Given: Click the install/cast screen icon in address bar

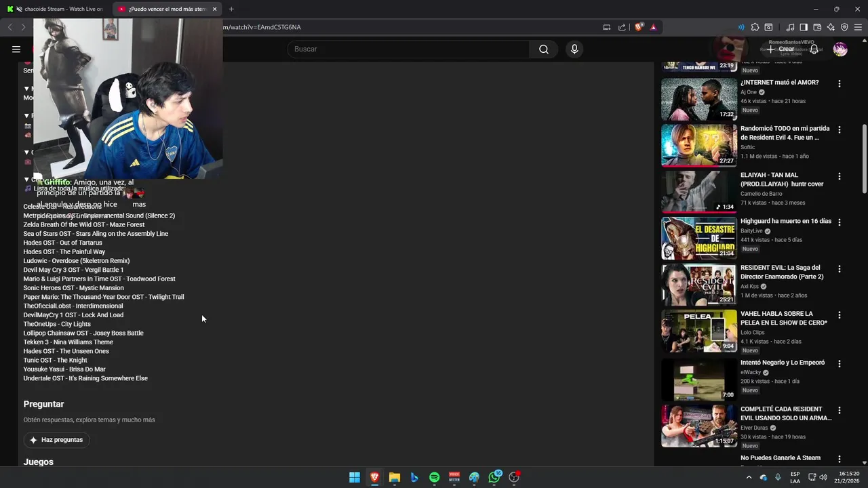Looking at the screenshot, I should tap(607, 27).
